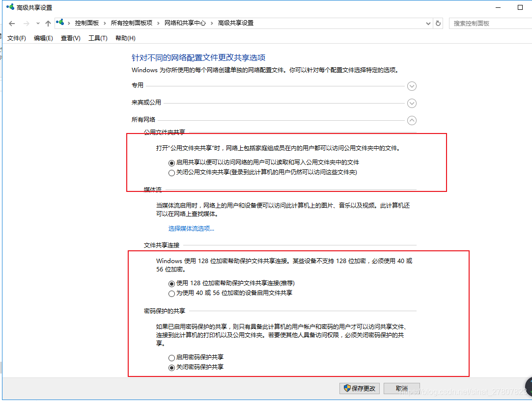Open the recent locations chevron
This screenshot has width=532, height=401.
[38, 24]
